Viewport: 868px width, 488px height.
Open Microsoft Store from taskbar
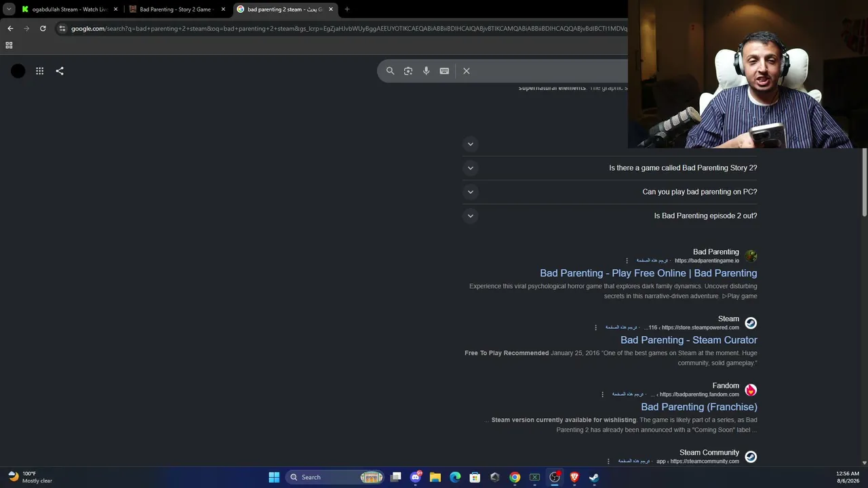pyautogui.click(x=475, y=477)
